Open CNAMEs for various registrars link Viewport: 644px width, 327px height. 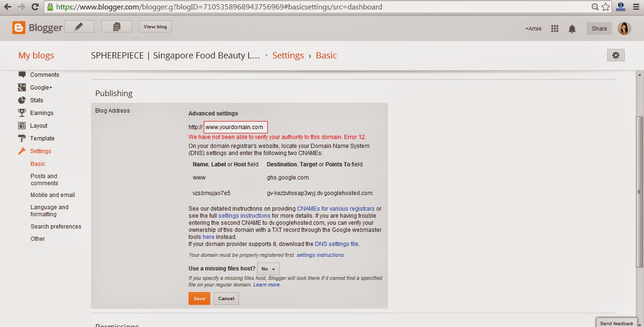click(336, 208)
